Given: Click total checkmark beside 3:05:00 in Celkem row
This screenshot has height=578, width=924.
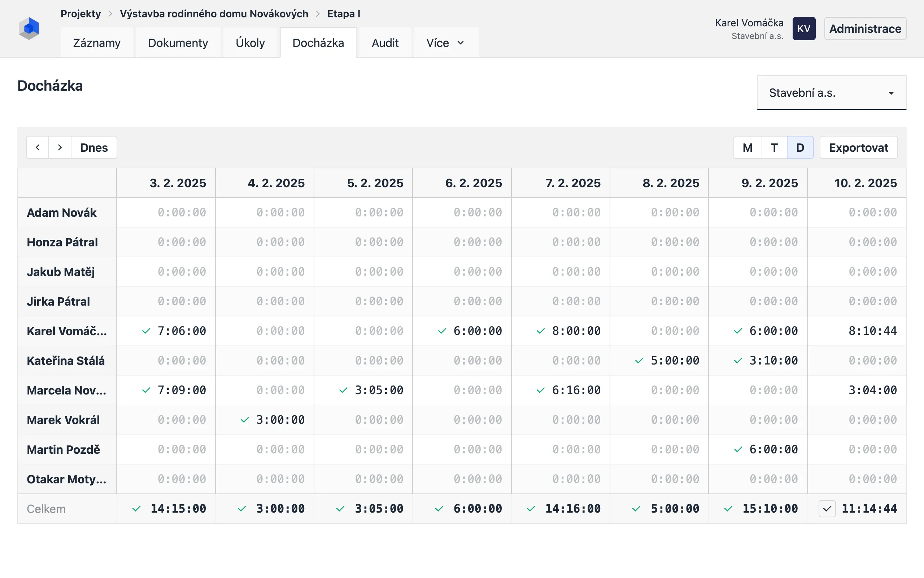Looking at the screenshot, I should tap(340, 509).
